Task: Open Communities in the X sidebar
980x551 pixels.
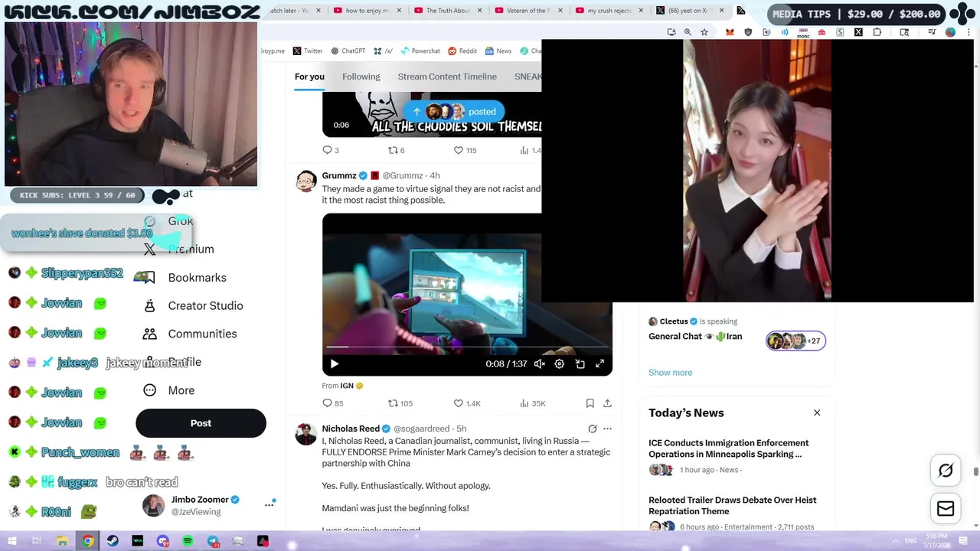Action: pyautogui.click(x=191, y=334)
